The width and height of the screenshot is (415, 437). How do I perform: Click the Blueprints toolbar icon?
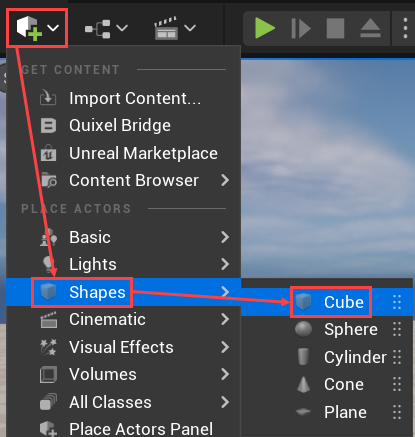[x=97, y=29]
